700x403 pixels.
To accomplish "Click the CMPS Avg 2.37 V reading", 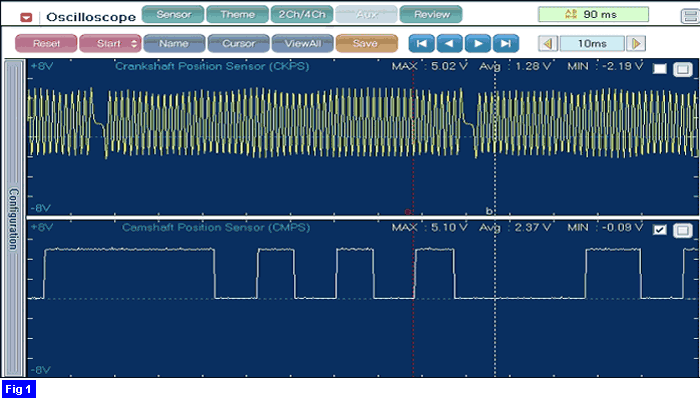I will [515, 228].
